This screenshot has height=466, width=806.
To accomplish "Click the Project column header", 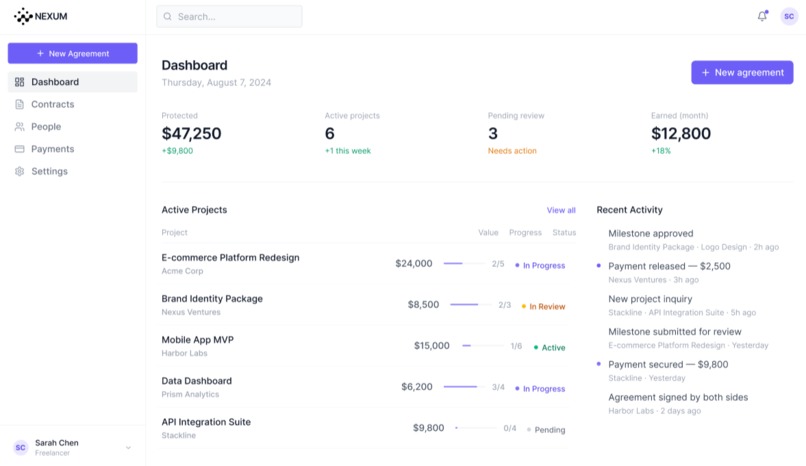I will (x=174, y=233).
